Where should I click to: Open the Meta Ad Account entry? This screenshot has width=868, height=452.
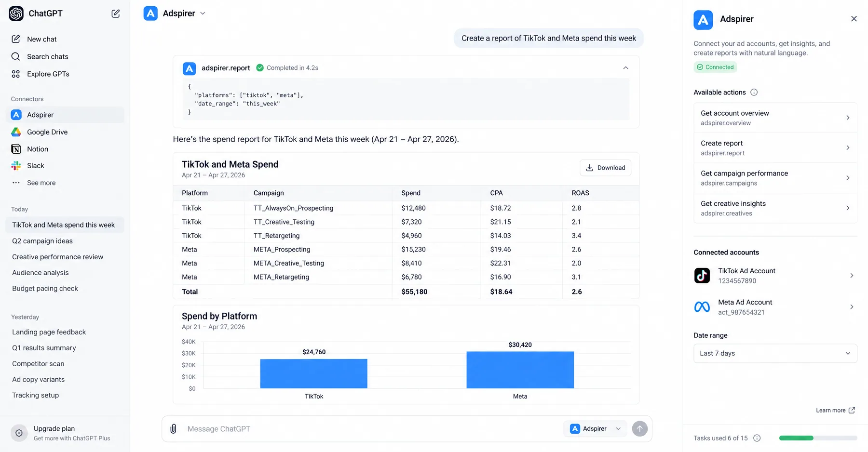pyautogui.click(x=775, y=307)
